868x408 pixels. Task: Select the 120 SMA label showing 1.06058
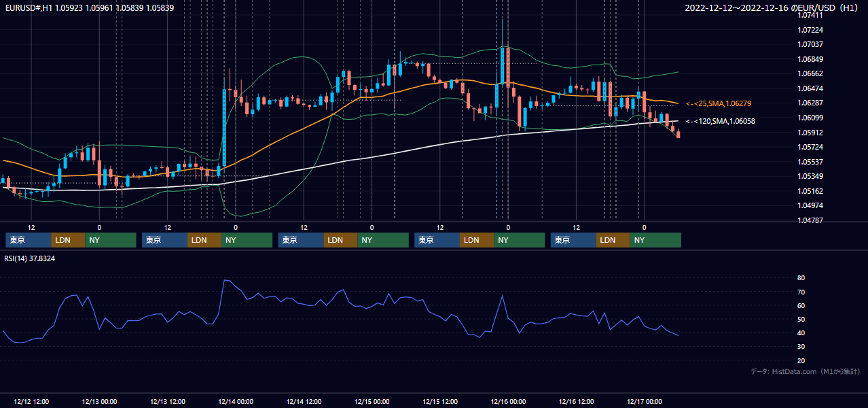point(721,121)
